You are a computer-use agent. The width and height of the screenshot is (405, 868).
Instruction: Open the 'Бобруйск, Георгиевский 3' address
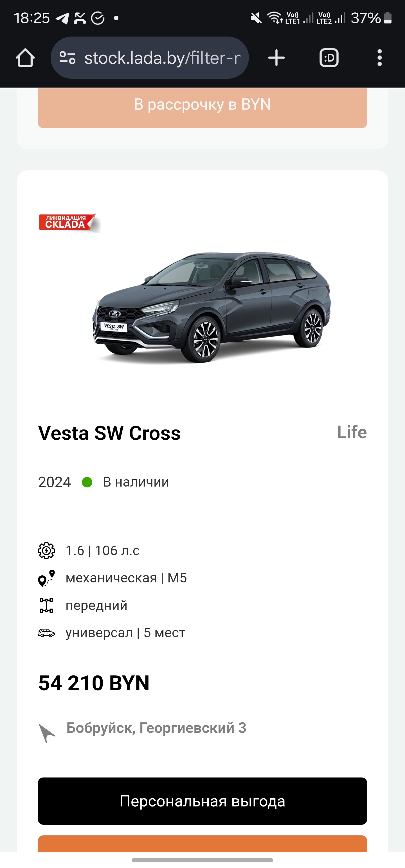156,728
